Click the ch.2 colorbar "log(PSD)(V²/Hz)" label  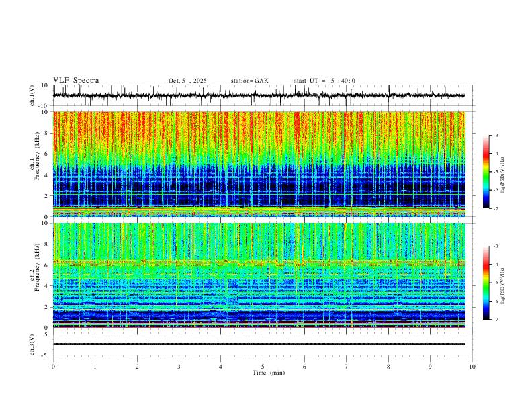(x=503, y=286)
